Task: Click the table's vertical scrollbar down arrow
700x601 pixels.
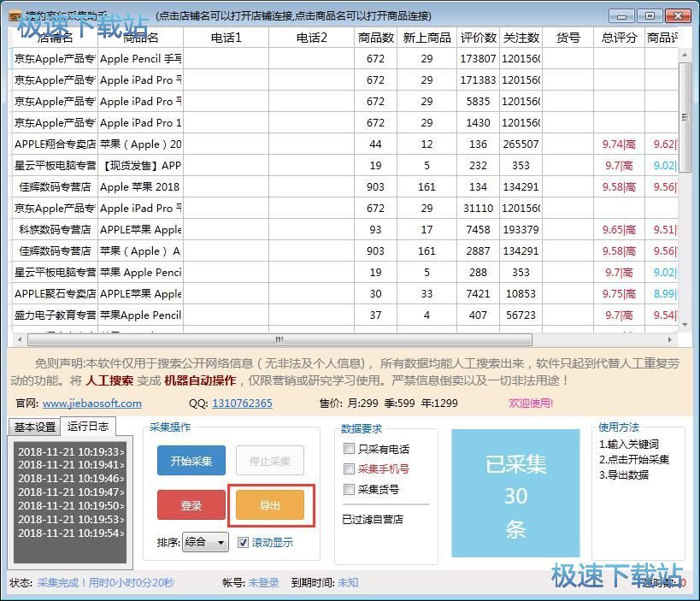Action: point(685,325)
